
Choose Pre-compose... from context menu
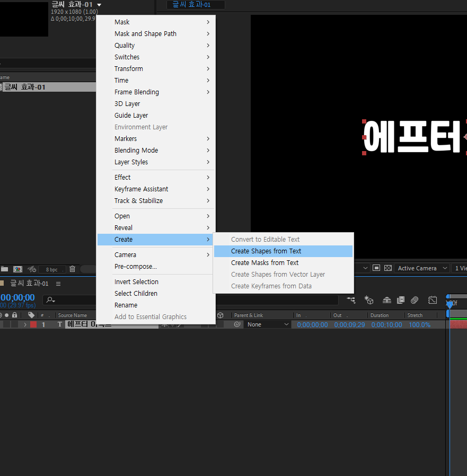click(x=156, y=267)
